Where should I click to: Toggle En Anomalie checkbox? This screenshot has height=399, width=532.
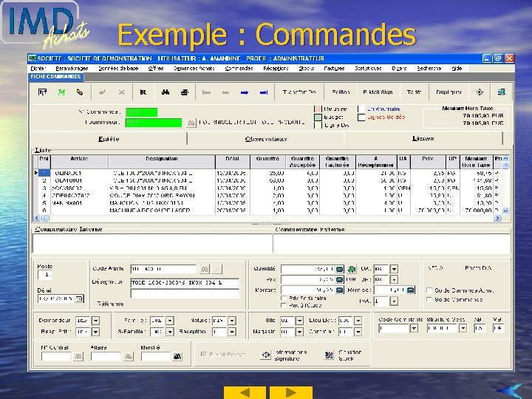pyautogui.click(x=361, y=109)
